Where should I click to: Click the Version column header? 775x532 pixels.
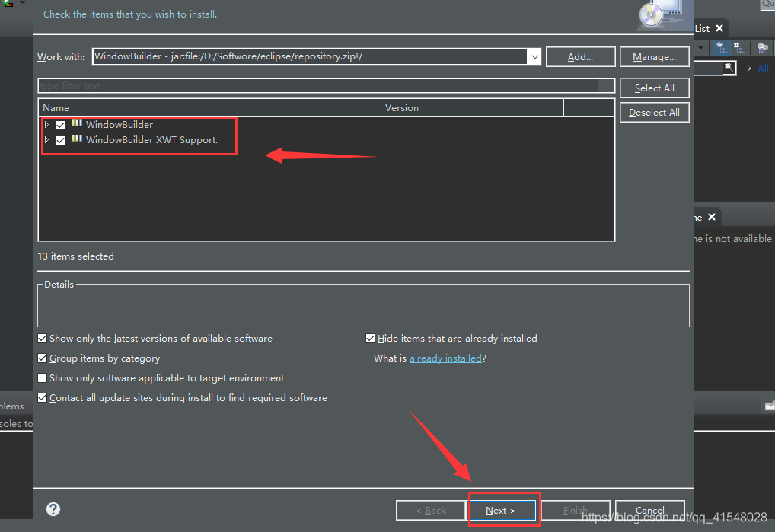click(x=473, y=107)
